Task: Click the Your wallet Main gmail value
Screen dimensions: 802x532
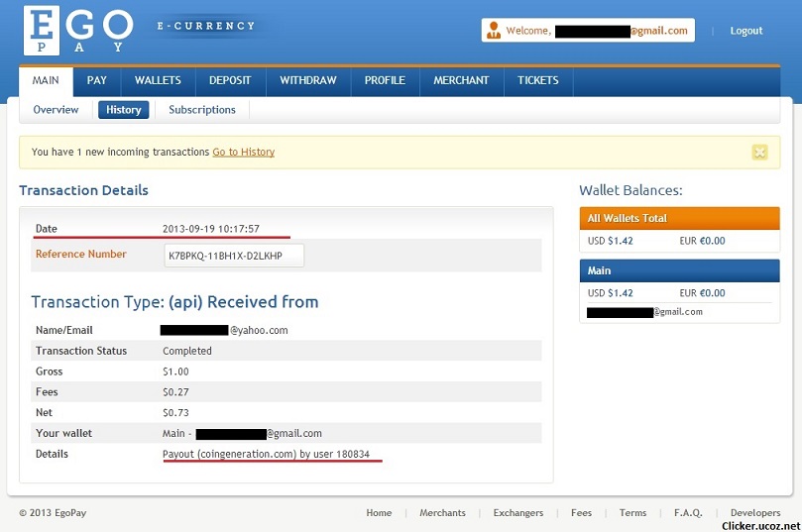Action: tap(242, 433)
